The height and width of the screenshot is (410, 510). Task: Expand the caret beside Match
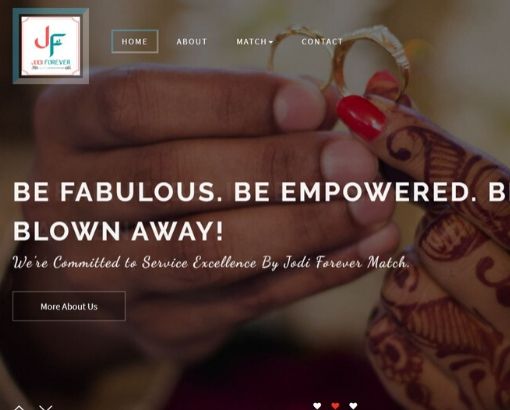(271, 42)
